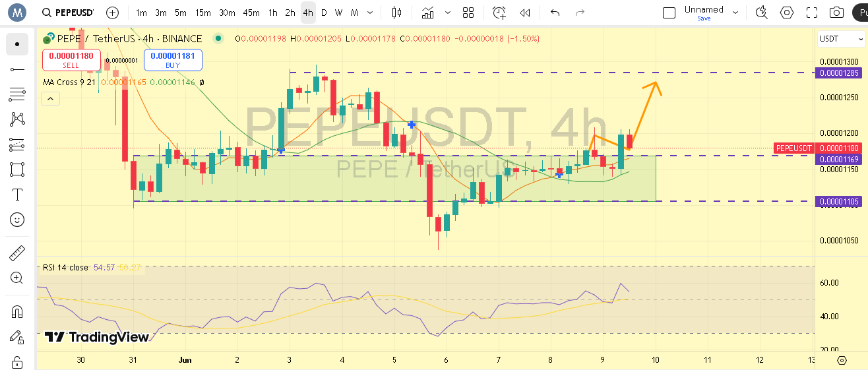The width and height of the screenshot is (868, 370).
Task: Open the Indicators chart icon
Action: click(428, 13)
